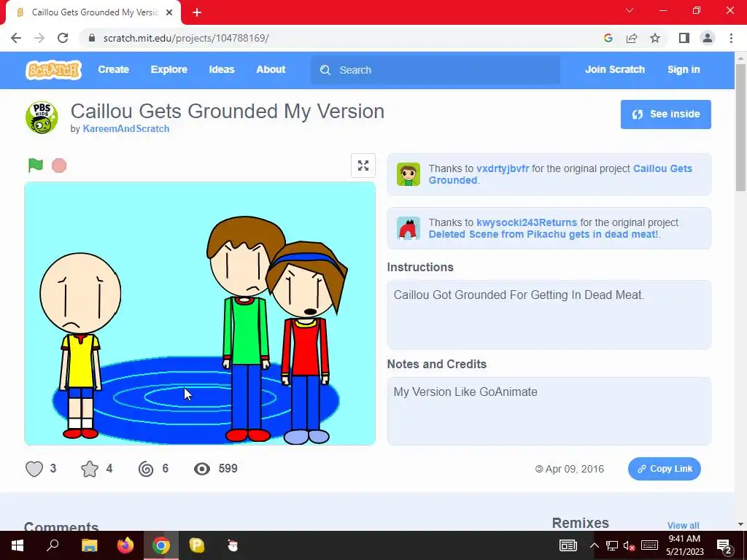Screen dimensions: 747x560
Task: Click the Google icon in address bar
Action: [x=608, y=38]
